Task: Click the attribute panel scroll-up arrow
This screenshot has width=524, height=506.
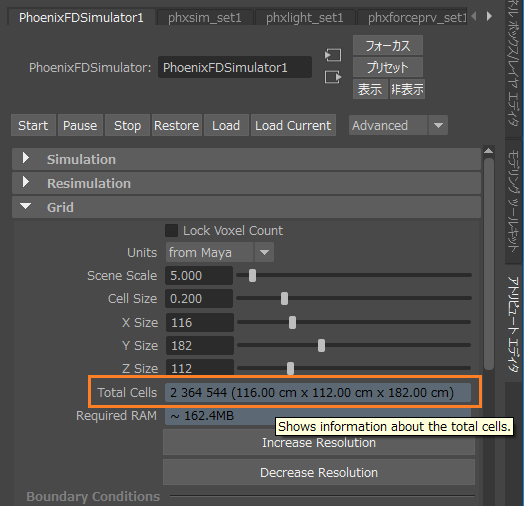Action: [x=489, y=151]
